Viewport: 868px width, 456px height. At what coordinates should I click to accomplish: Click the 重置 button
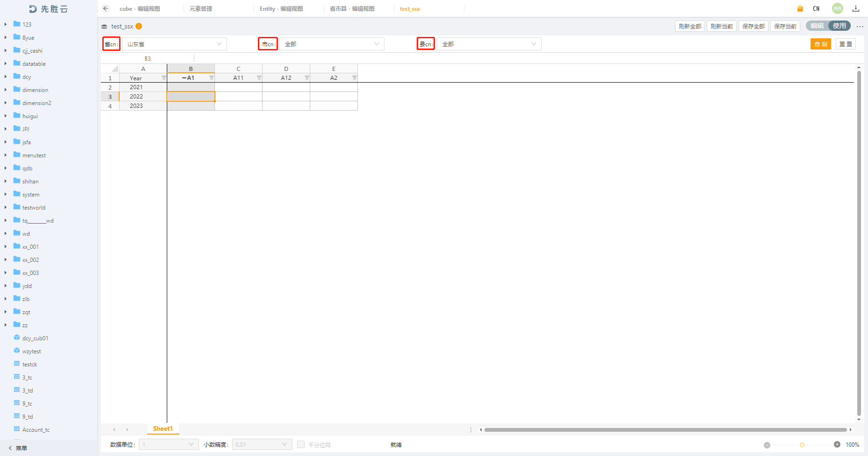(x=846, y=44)
